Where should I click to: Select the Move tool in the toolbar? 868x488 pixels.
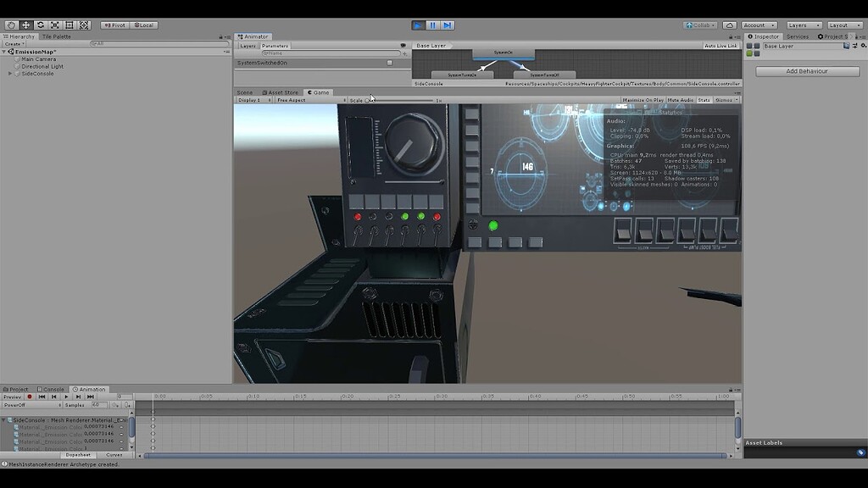tap(25, 25)
